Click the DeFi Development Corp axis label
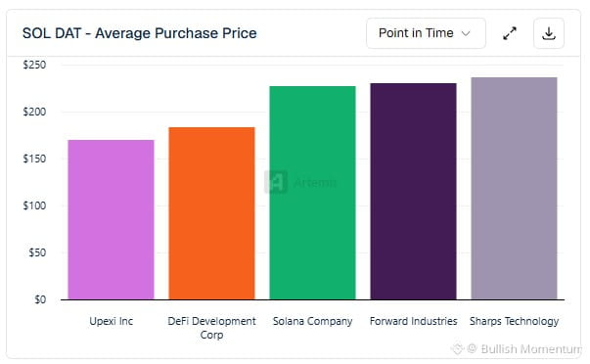 coord(212,328)
